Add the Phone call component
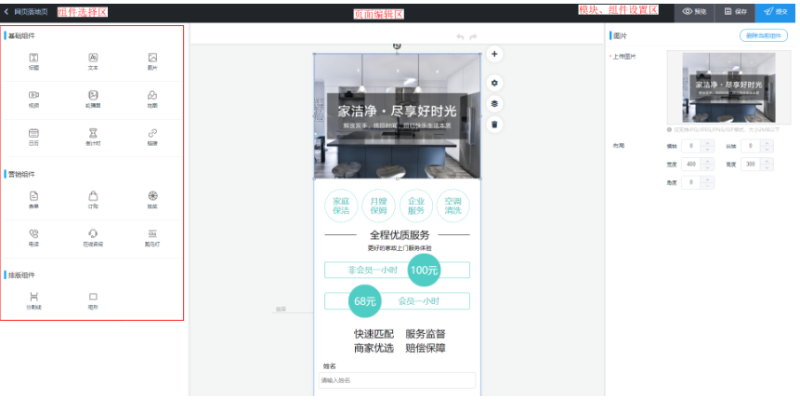Screen dimensions: 800x411 click(x=34, y=238)
